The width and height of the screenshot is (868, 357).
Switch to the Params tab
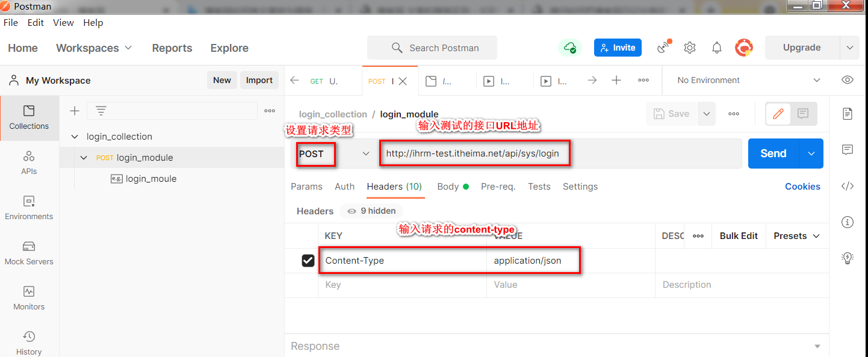(306, 187)
